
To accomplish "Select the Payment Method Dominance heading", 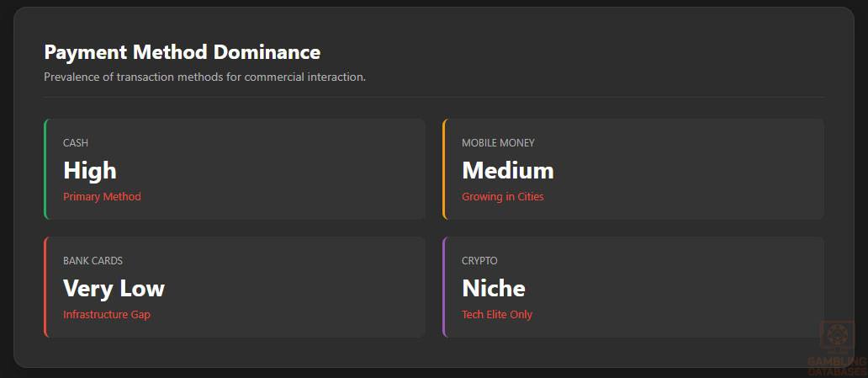I will click(182, 52).
